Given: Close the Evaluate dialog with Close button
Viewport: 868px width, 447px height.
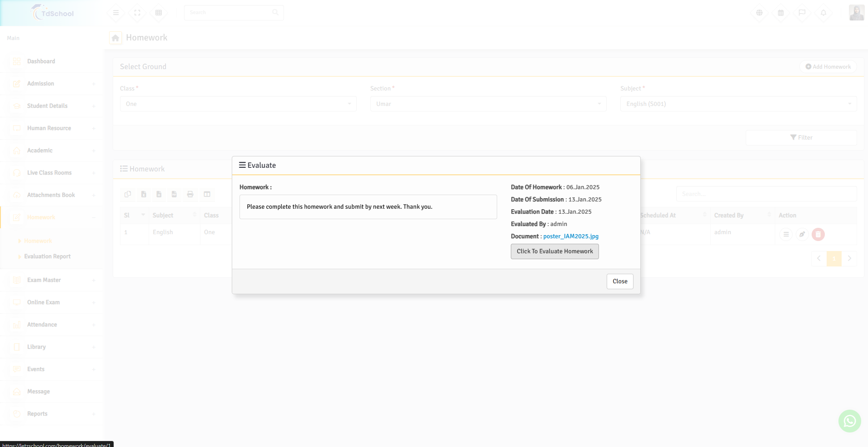Looking at the screenshot, I should pos(619,281).
